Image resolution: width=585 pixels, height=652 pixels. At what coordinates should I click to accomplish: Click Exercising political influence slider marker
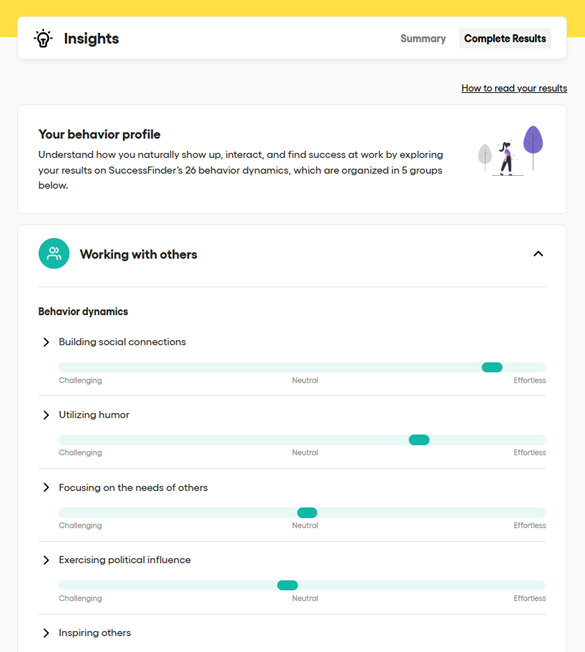coord(287,585)
